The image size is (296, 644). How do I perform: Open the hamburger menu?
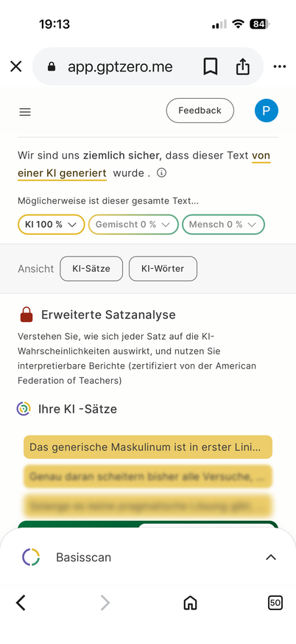click(25, 112)
